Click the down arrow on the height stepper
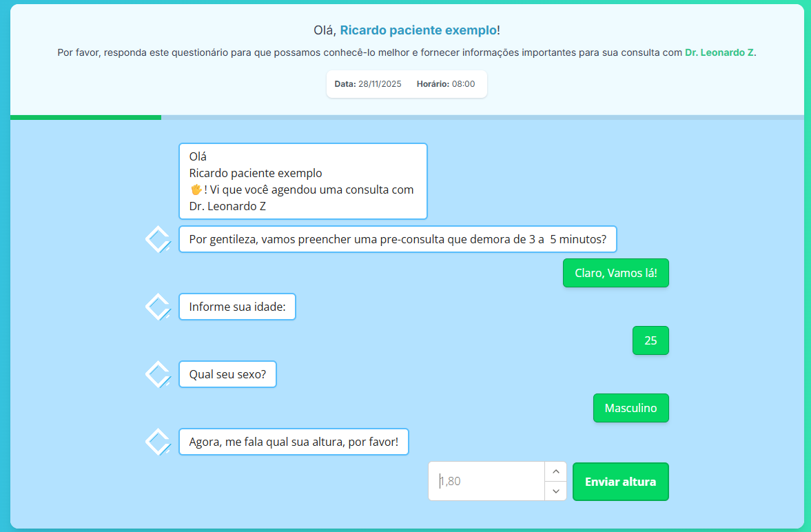The height and width of the screenshot is (532, 811). point(555,491)
